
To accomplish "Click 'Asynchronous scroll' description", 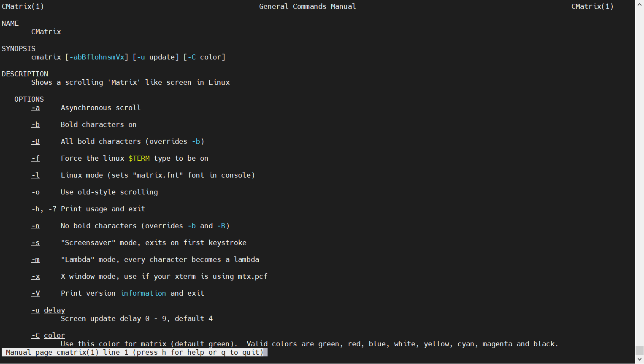I will click(x=101, y=108).
